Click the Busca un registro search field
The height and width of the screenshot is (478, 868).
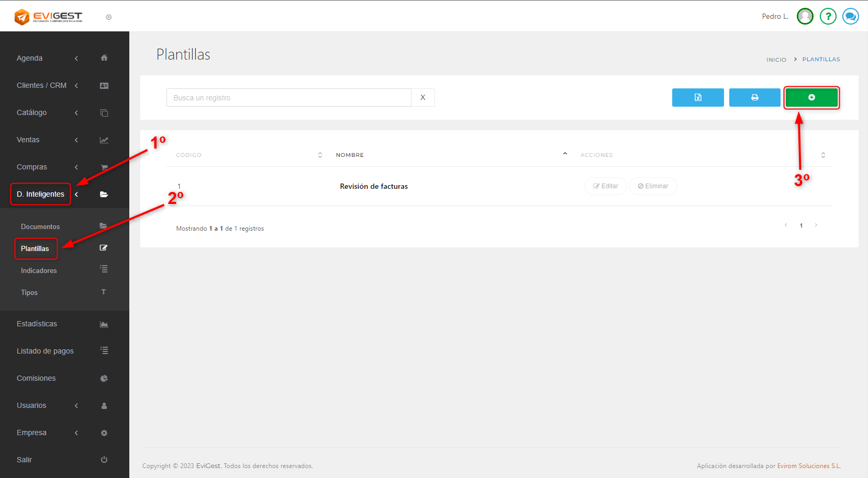coord(288,98)
